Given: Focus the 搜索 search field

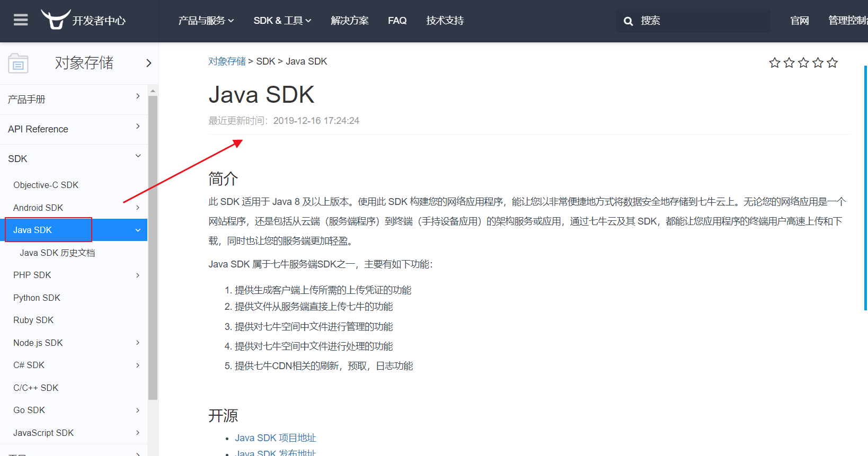Looking at the screenshot, I should click(693, 21).
